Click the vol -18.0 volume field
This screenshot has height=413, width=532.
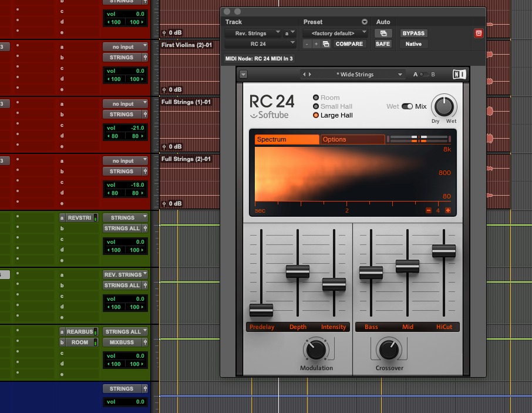point(125,185)
